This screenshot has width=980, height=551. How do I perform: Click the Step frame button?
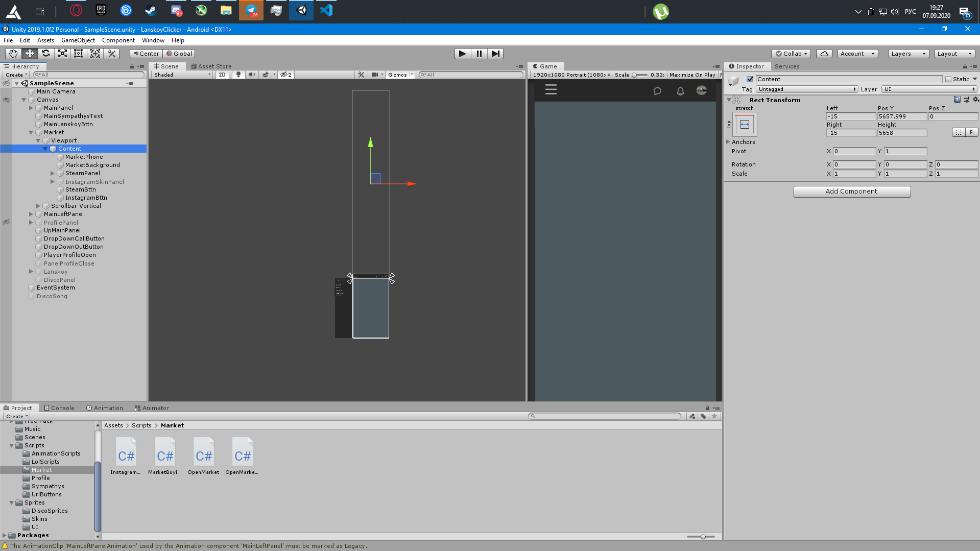click(x=495, y=54)
